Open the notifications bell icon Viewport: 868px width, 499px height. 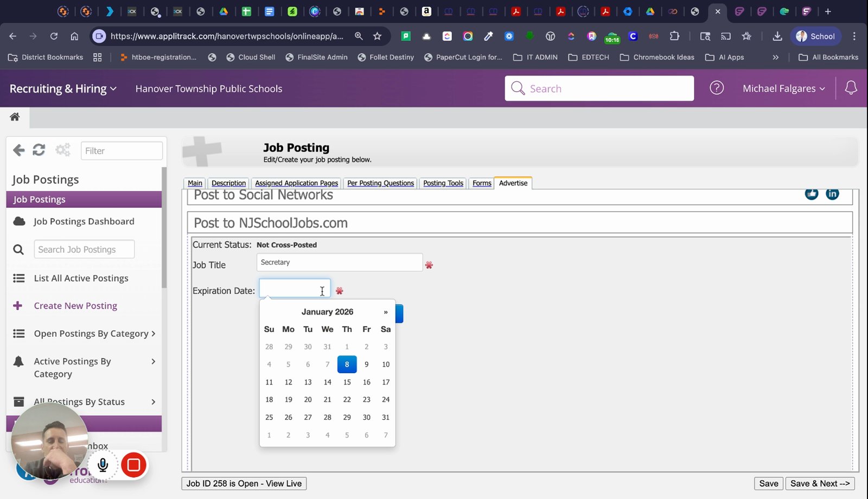coord(851,88)
